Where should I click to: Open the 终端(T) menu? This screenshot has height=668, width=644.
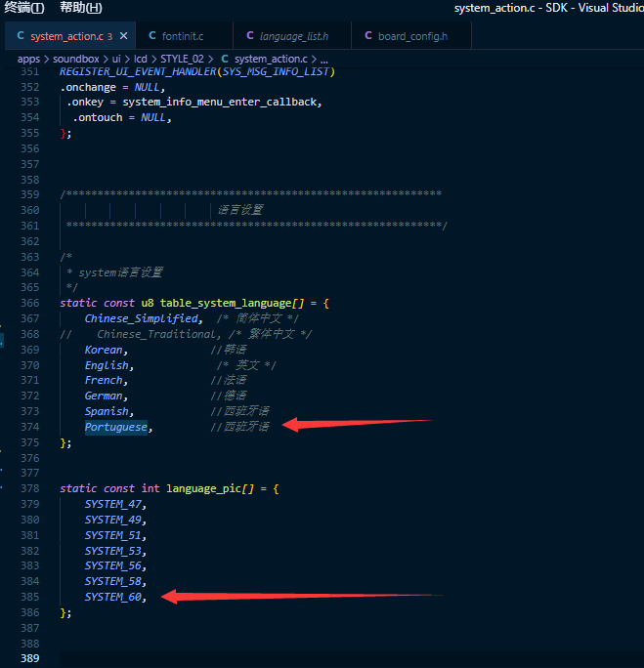pos(24,8)
